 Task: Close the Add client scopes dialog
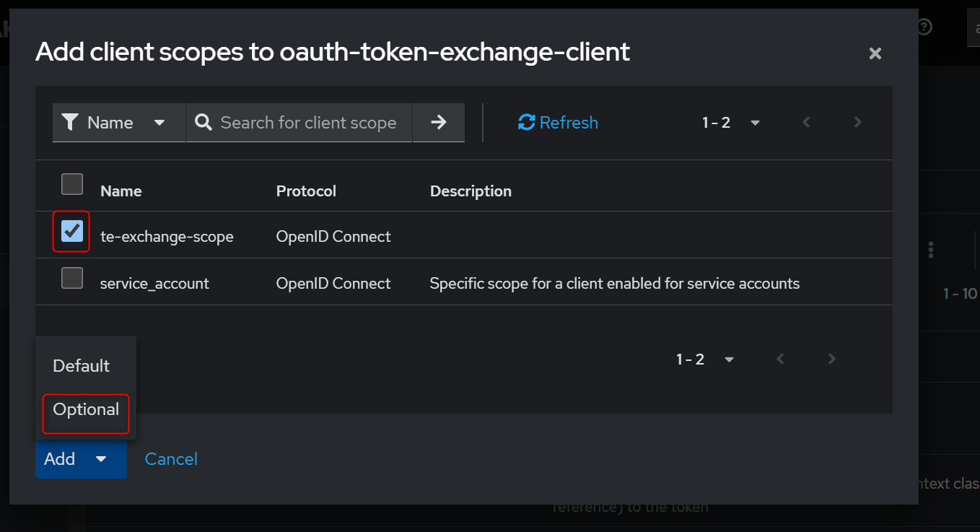click(x=875, y=53)
